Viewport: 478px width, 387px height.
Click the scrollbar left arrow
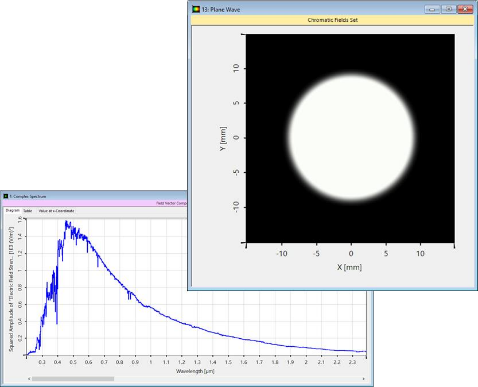coord(29,379)
